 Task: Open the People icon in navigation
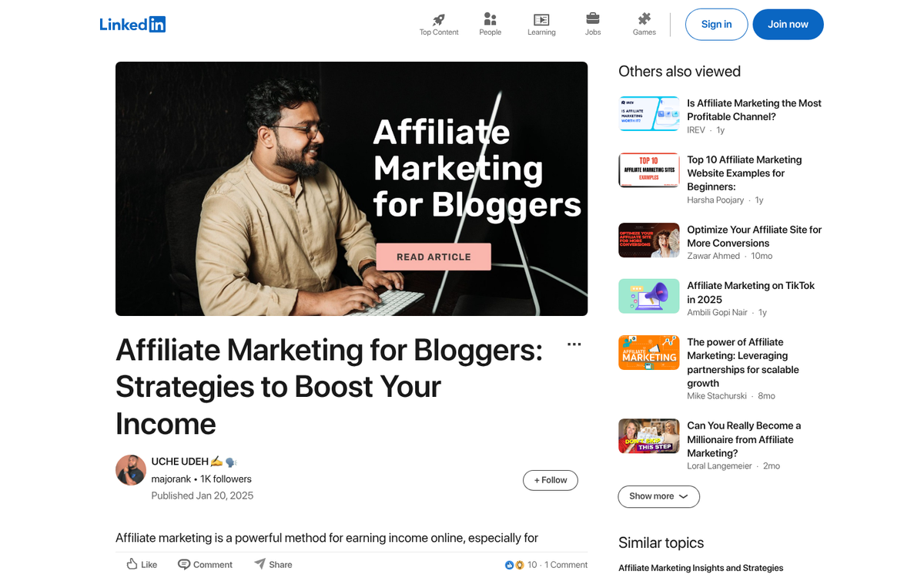(490, 19)
